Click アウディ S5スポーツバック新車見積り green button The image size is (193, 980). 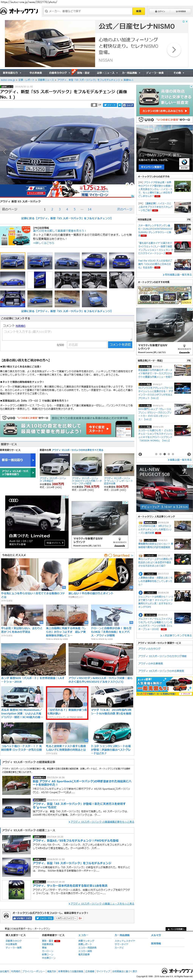pos(17,472)
